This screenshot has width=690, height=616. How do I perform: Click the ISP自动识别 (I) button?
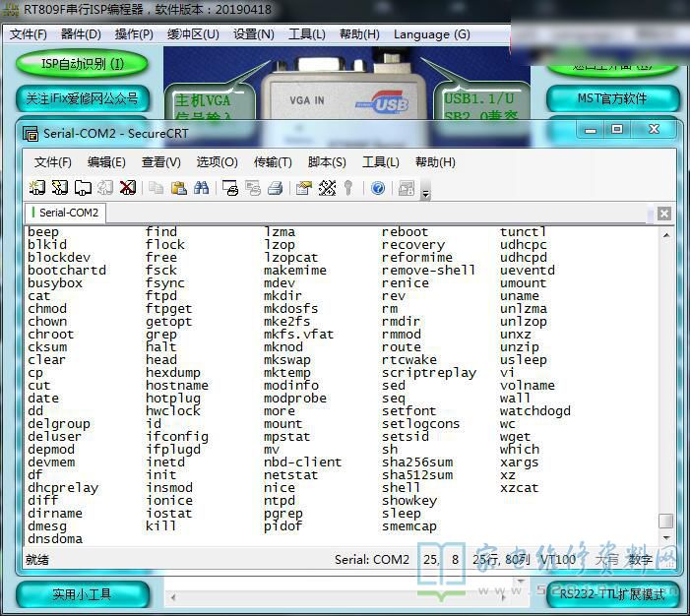point(82,64)
